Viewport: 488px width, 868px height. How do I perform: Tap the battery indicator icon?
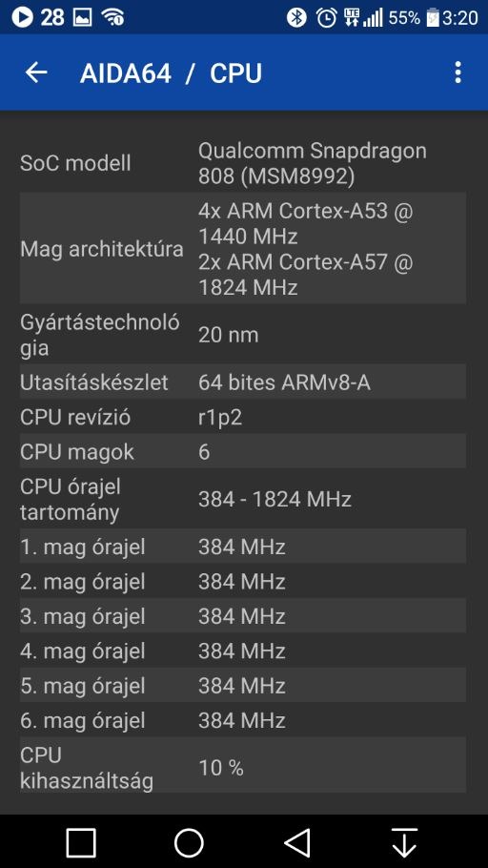click(x=433, y=18)
